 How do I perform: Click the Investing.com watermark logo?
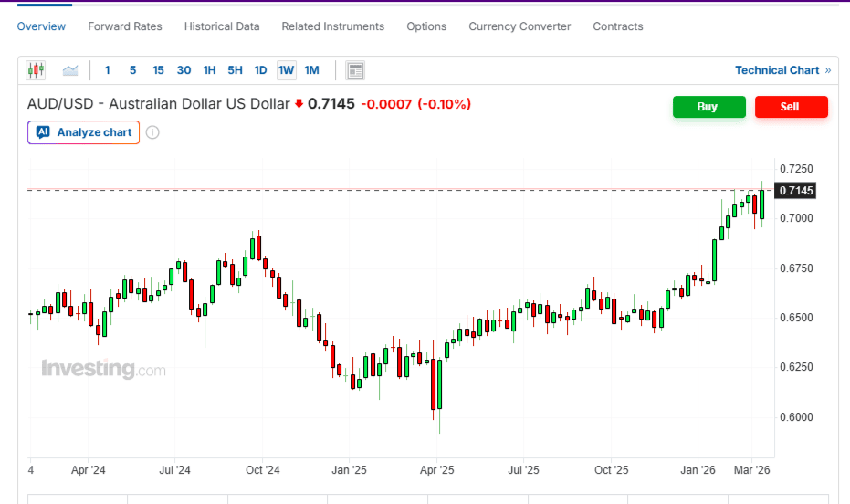pos(103,369)
